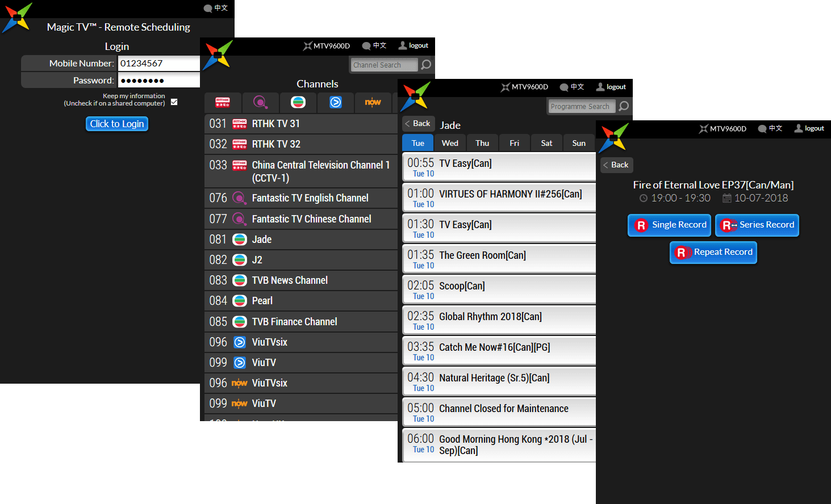Switch language in Jade programme window header
The image size is (831, 504).
(572, 87)
